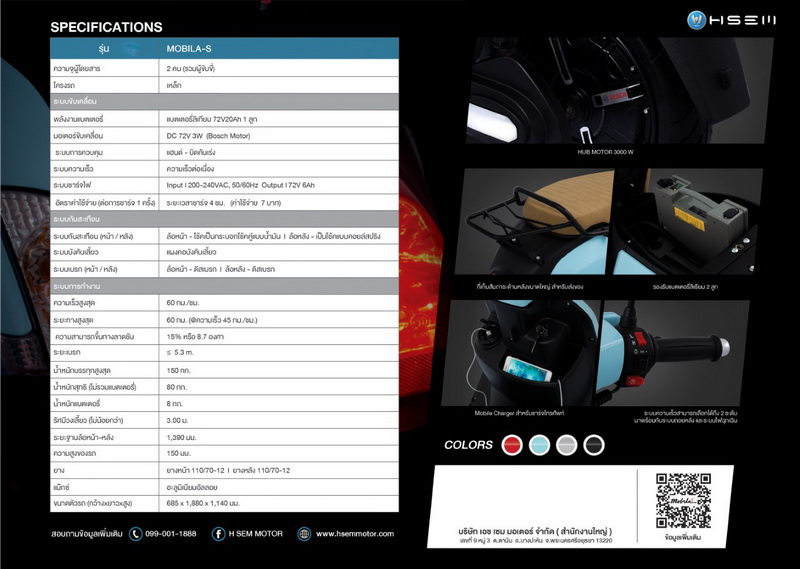This screenshot has height=569, width=800.
Task: Click the tire size '110/70-12' cell
Action: coord(279,470)
